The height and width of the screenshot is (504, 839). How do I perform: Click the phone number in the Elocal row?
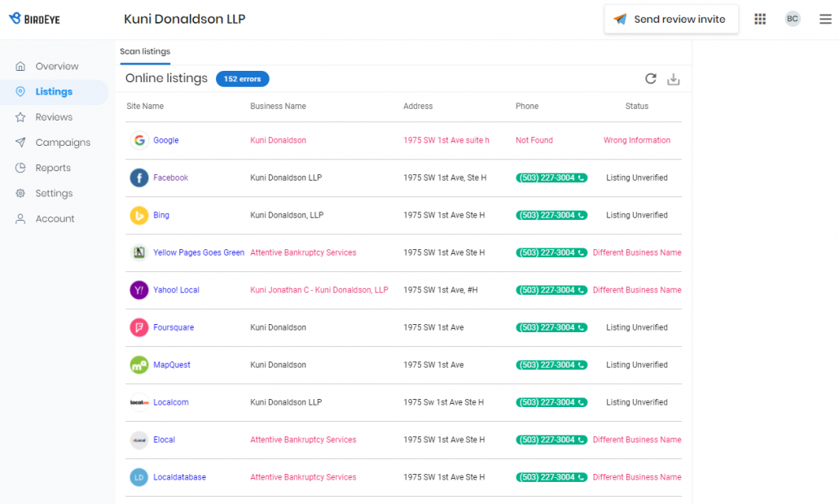click(x=551, y=440)
